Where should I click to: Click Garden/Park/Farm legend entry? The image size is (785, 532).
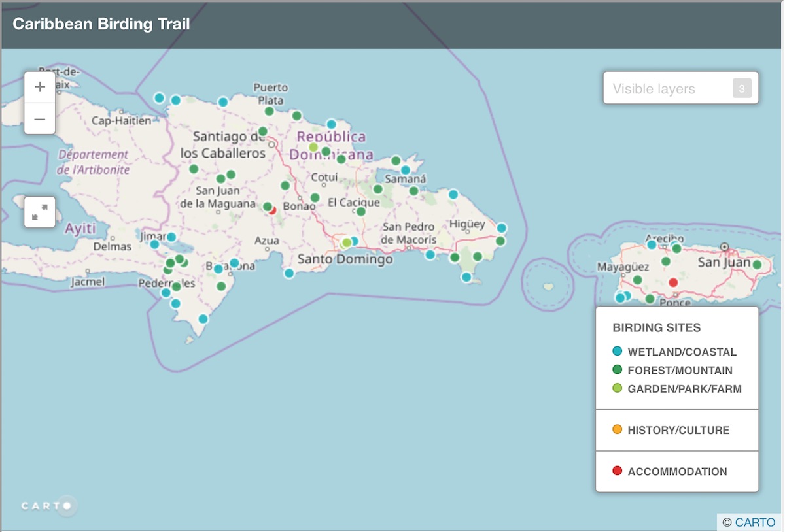click(684, 388)
